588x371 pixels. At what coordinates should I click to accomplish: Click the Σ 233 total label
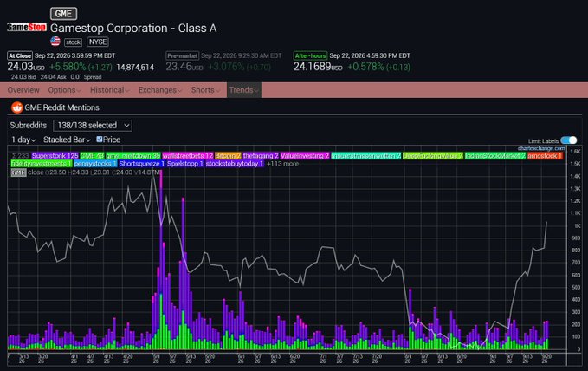(x=20, y=156)
